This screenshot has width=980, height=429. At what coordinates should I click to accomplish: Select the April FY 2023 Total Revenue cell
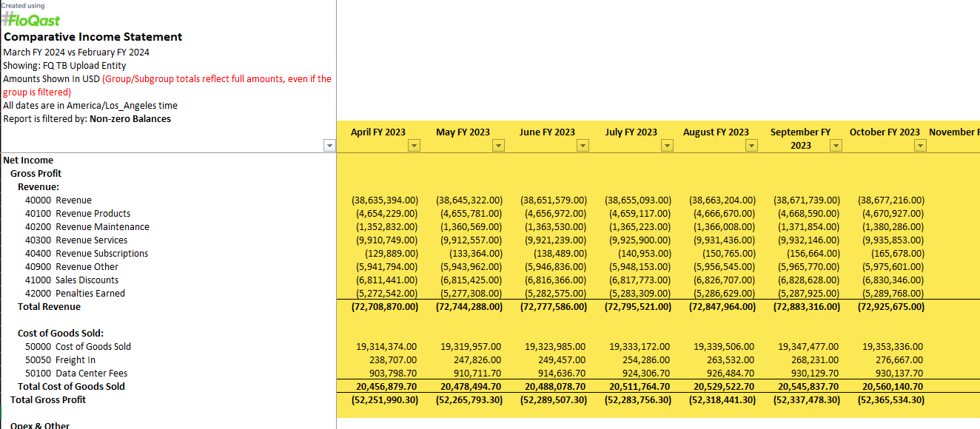(x=383, y=307)
